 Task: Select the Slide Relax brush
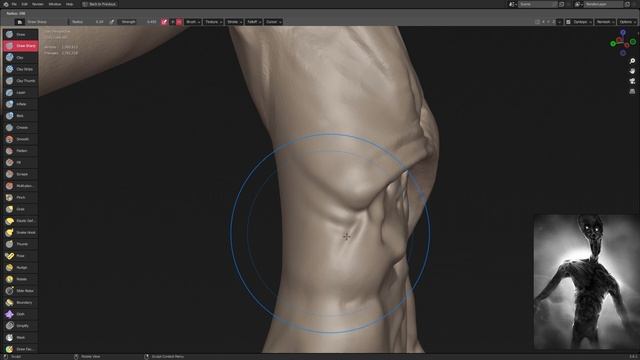pos(20,291)
